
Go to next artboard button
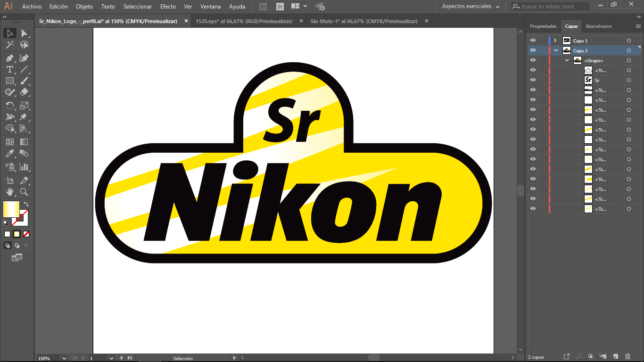pyautogui.click(x=122, y=358)
